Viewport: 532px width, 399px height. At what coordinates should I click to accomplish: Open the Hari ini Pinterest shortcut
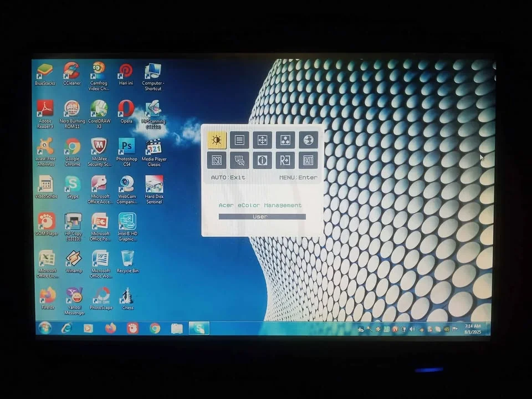[126, 74]
